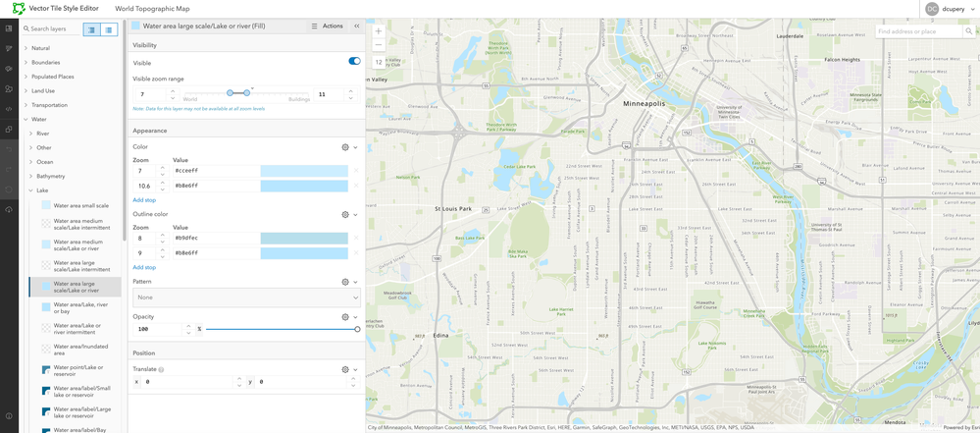The height and width of the screenshot is (433, 980).
Task: Click Add stop under Color
Action: 144,199
